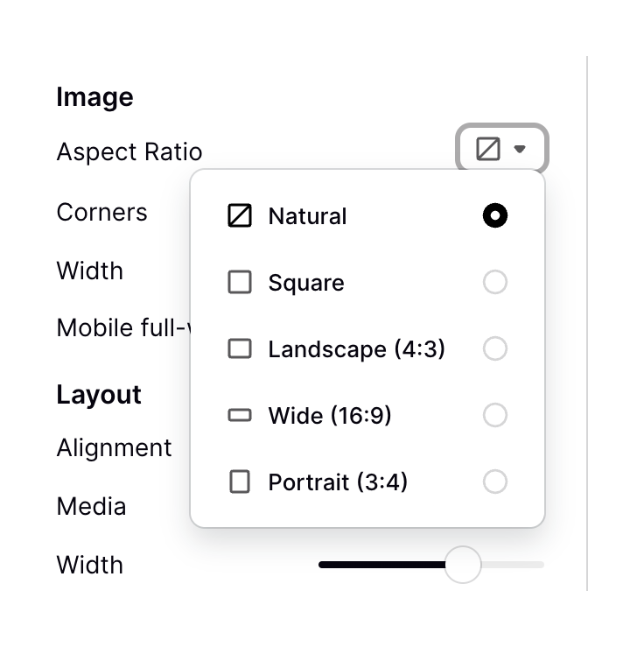Pick the Portrait (3:4) radio button

point(494,482)
